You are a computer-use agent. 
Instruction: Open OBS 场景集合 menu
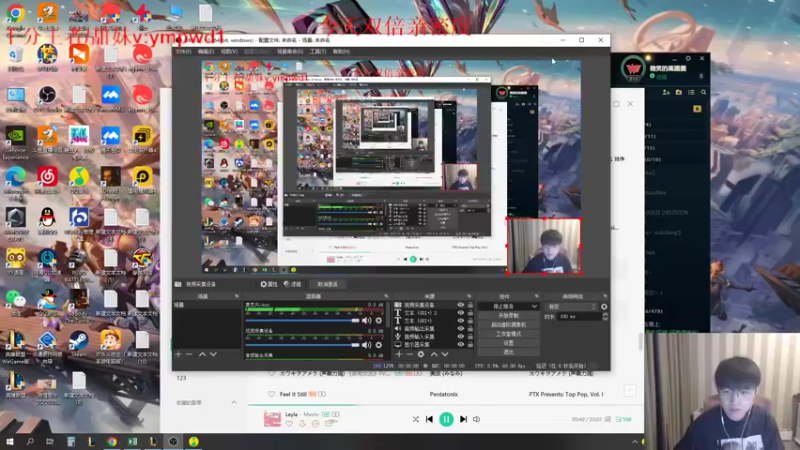pyautogui.click(x=290, y=52)
